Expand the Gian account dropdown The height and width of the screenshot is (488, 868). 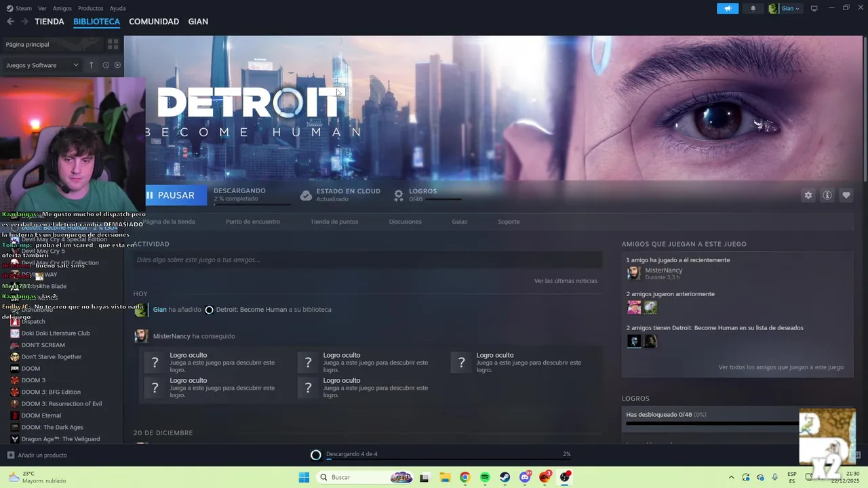click(785, 8)
